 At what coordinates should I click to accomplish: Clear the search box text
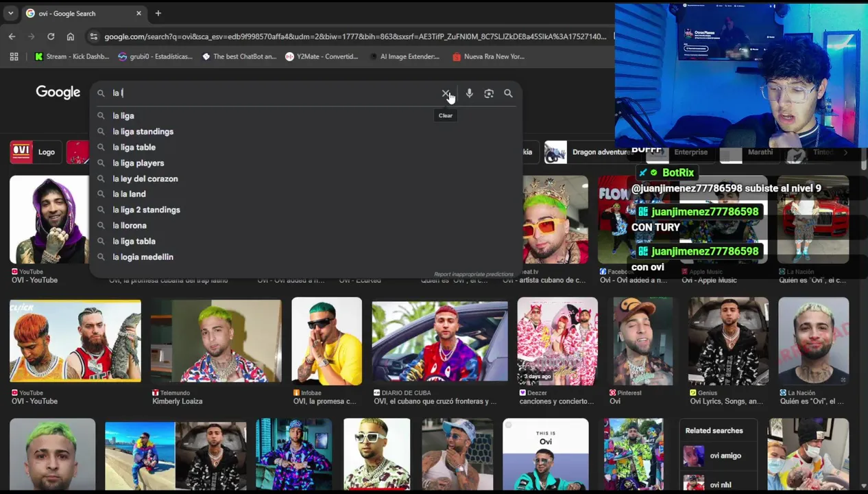(446, 93)
